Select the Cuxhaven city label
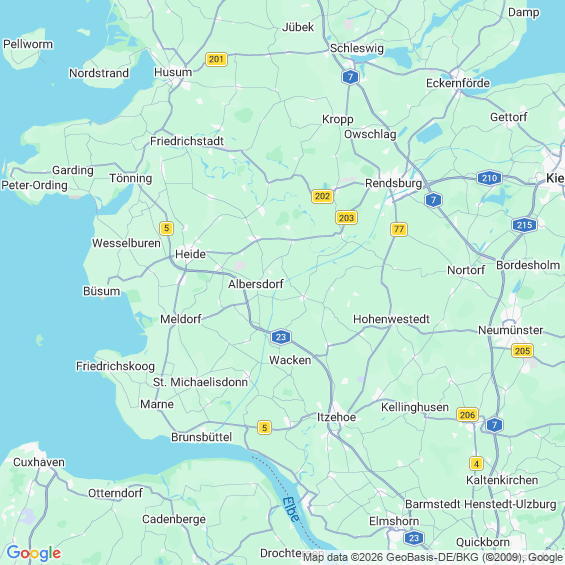The width and height of the screenshot is (565, 565). coord(39,462)
